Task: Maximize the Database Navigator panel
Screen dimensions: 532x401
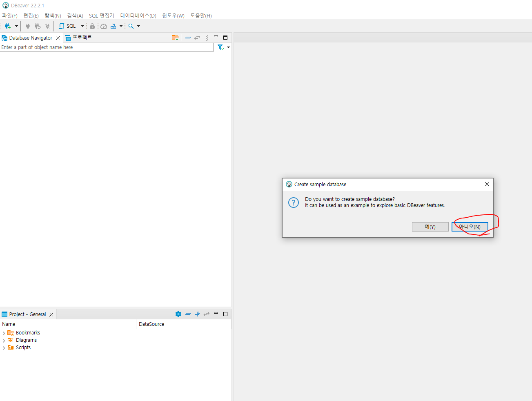Action: [225, 38]
